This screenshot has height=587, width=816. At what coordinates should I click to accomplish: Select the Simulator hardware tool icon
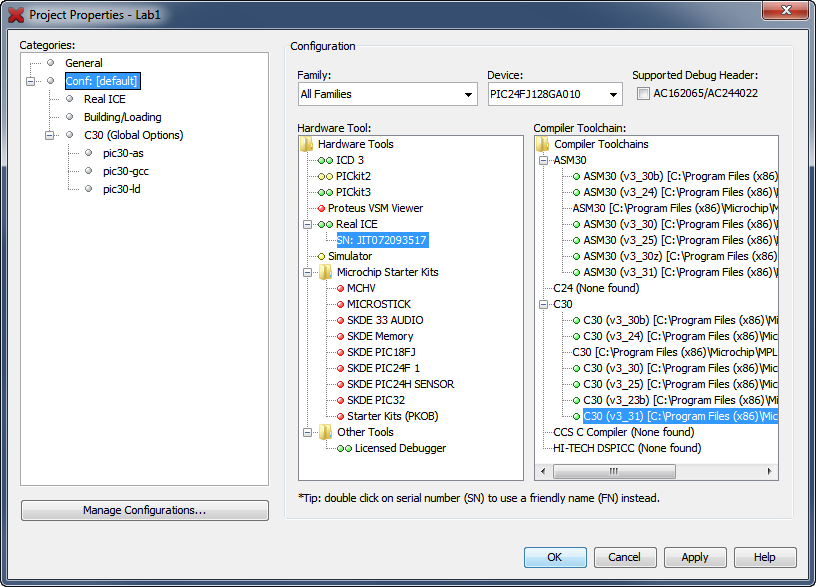pyautogui.click(x=324, y=255)
